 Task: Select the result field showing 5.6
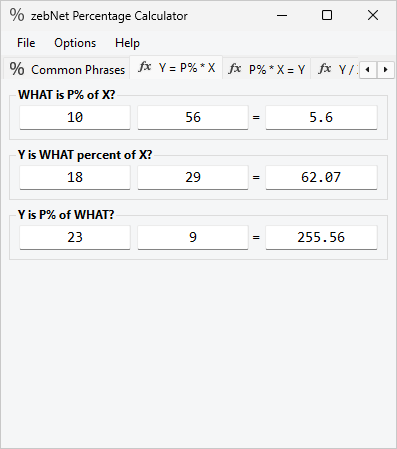point(321,117)
